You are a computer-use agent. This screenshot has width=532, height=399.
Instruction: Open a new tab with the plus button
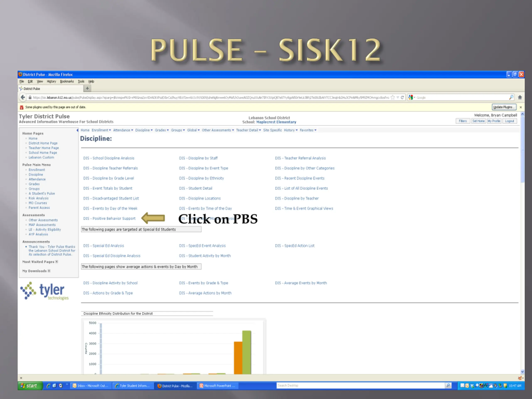(x=87, y=89)
